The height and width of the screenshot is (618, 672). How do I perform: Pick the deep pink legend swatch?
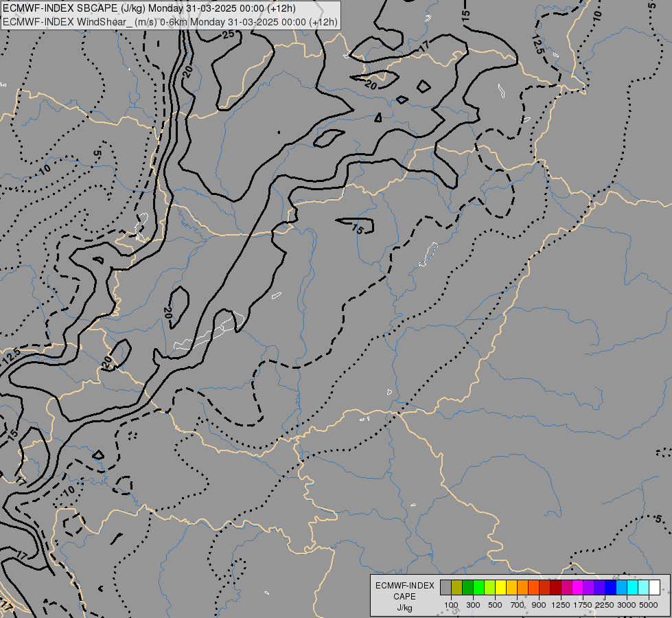[566, 588]
